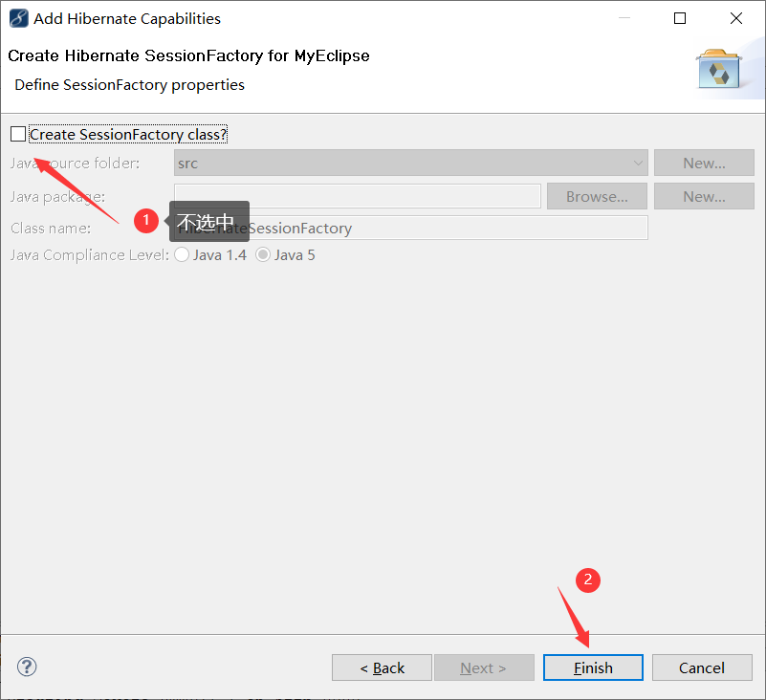Select Java 1.4 compliance level
Screen dimensions: 766x700
click(182, 254)
